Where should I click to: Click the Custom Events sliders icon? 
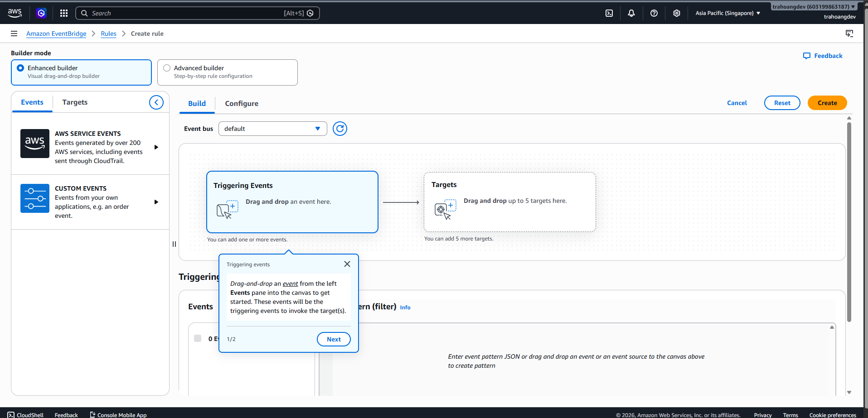click(35, 198)
